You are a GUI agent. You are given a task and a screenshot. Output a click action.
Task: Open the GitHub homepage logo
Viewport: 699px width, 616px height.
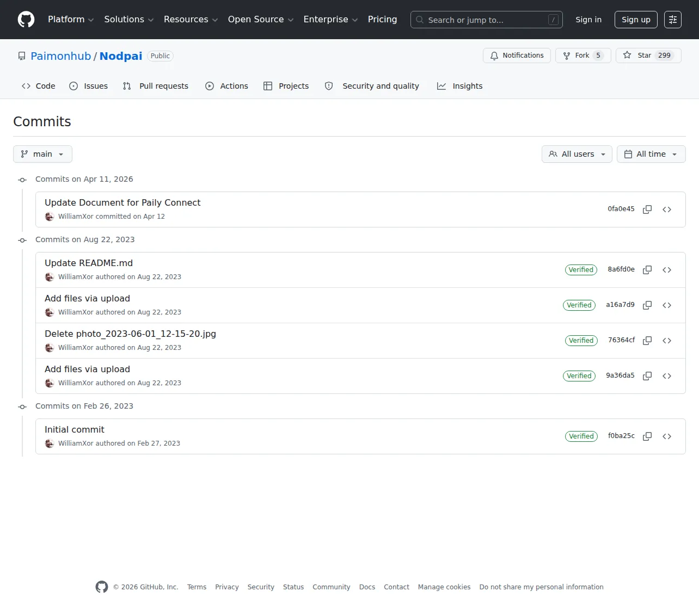[x=26, y=20]
